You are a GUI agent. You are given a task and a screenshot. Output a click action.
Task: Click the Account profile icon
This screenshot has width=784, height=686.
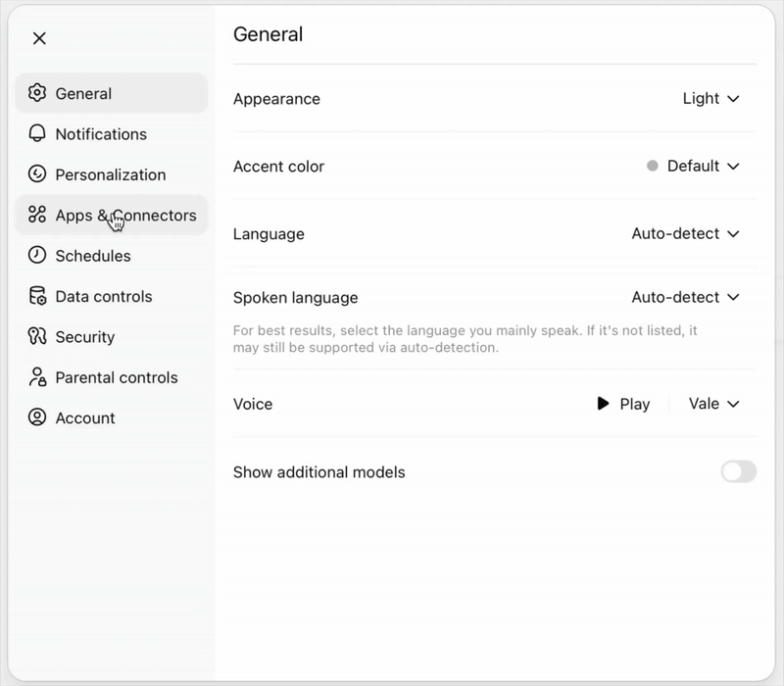[x=36, y=417]
